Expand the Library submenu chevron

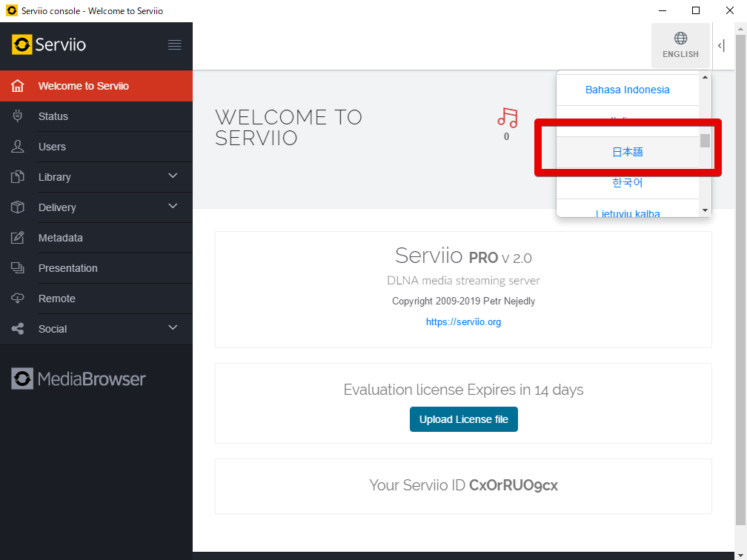pos(173,176)
